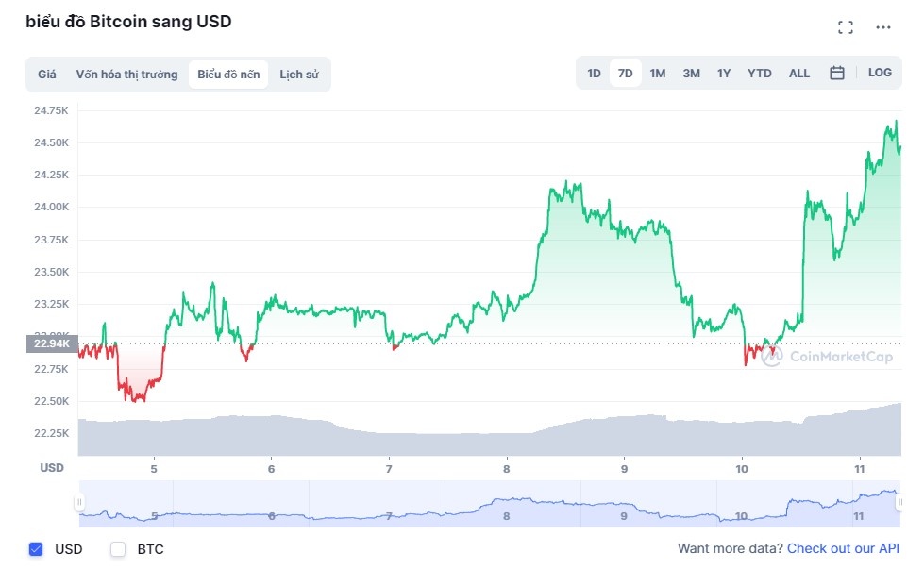Viewport: 924px width, 569px height.
Task: Select the 3M range option
Action: pyautogui.click(x=691, y=72)
